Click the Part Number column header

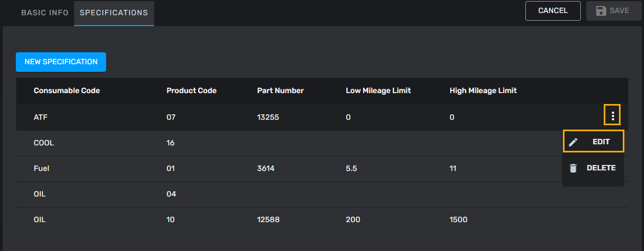pos(280,91)
